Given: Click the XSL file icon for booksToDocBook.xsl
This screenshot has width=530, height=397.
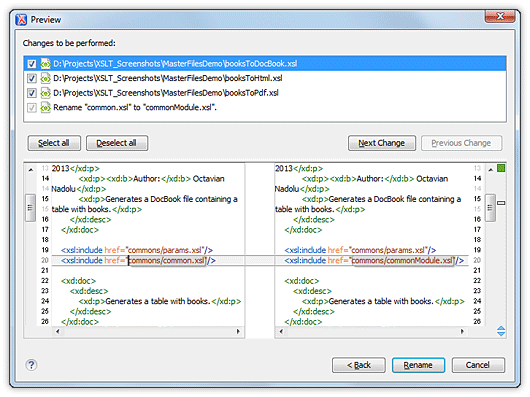Looking at the screenshot, I should (x=45, y=64).
